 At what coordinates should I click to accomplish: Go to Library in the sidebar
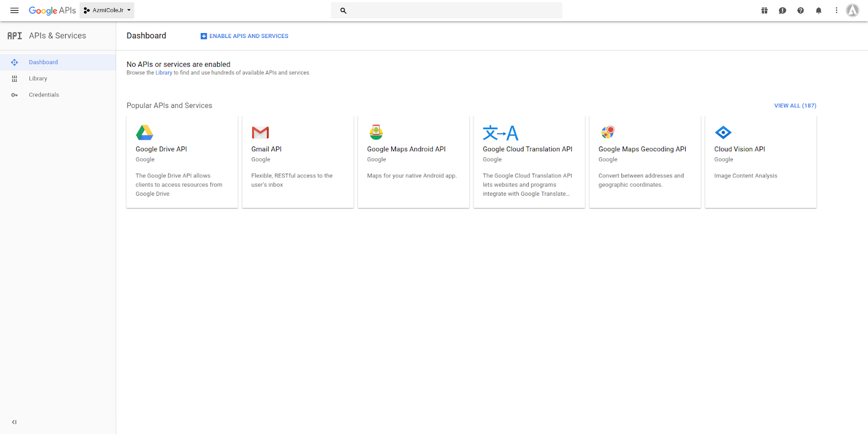(x=38, y=79)
